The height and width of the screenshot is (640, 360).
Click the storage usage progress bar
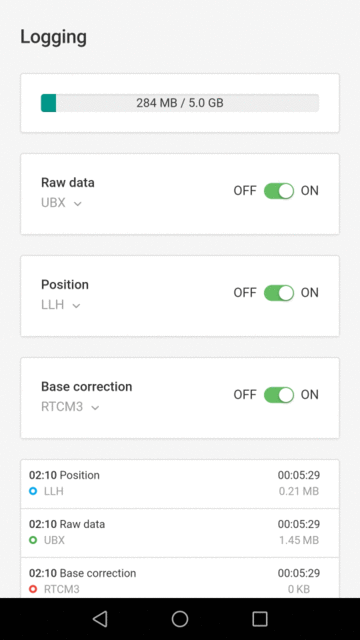[180, 103]
